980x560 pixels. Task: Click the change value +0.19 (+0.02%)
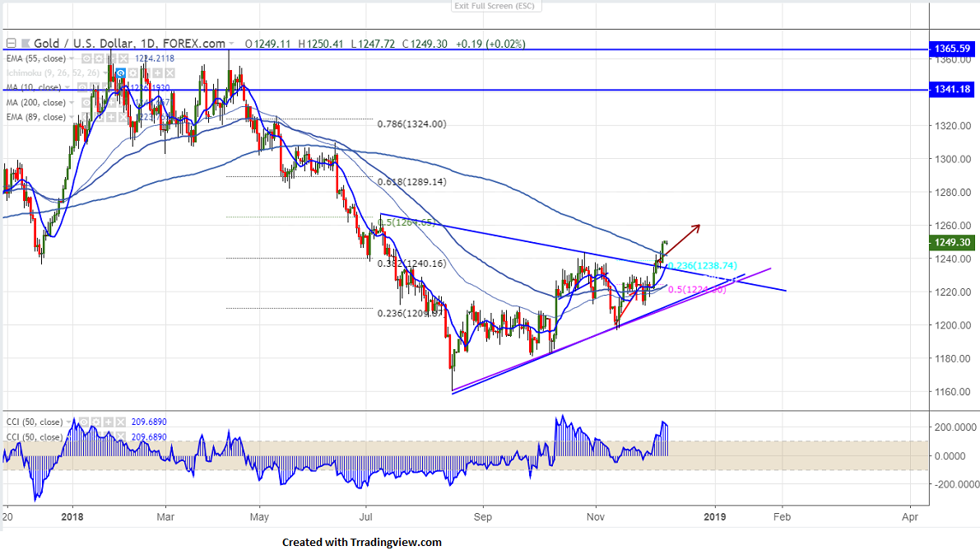(490, 44)
